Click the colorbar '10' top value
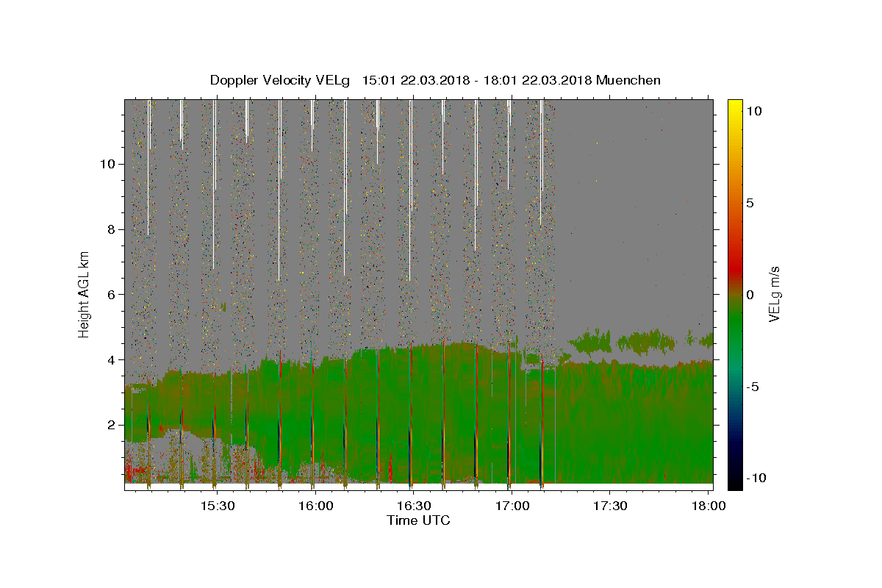The image size is (882, 588). tap(753, 110)
